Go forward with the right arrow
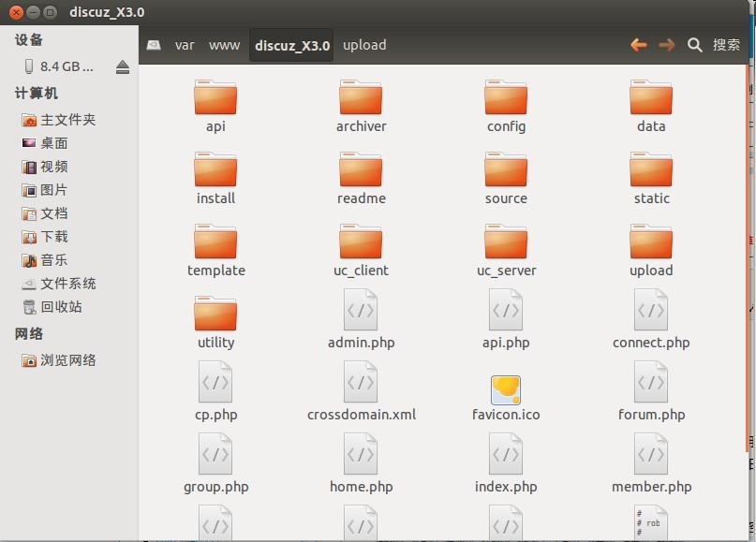 tap(667, 45)
